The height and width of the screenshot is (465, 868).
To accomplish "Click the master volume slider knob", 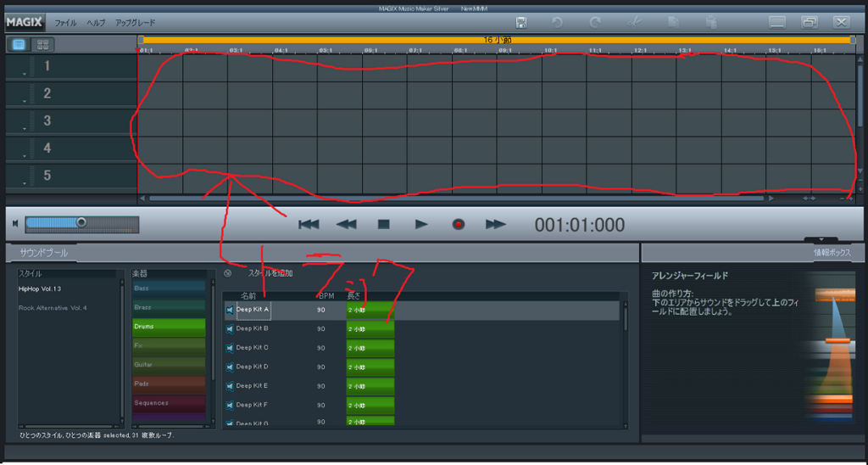I will (x=81, y=222).
